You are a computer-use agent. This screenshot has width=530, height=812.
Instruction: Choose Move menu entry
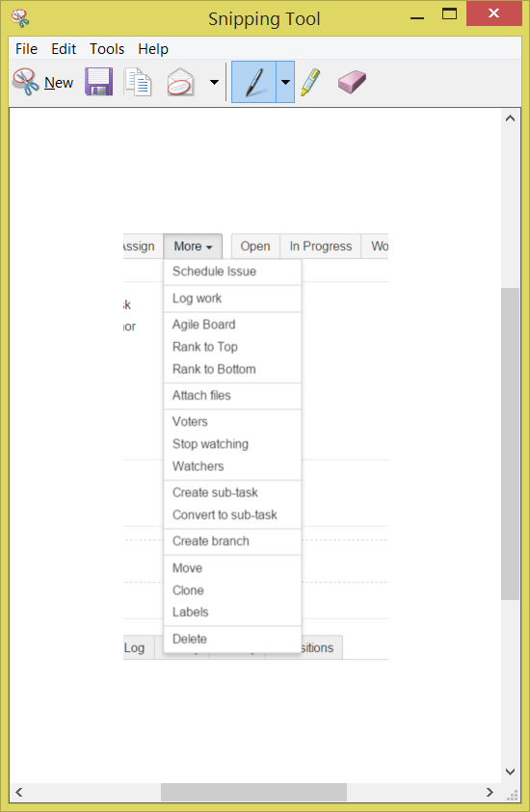(x=232, y=568)
